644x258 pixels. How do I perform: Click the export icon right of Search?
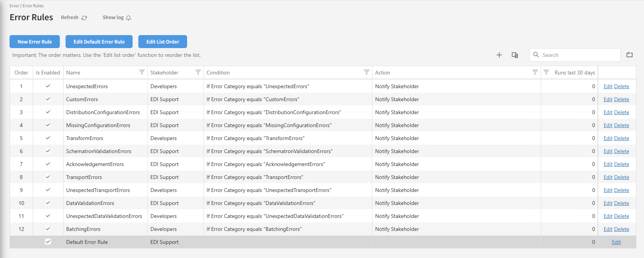click(630, 55)
